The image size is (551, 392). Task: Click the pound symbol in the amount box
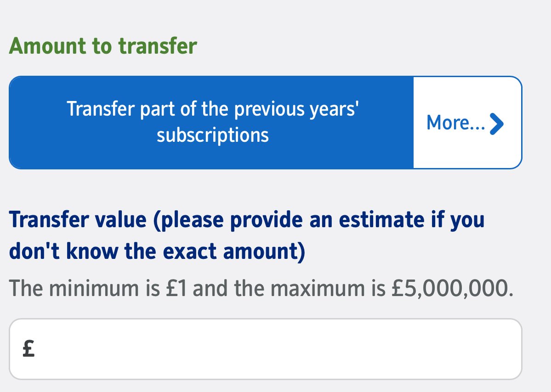(x=28, y=349)
